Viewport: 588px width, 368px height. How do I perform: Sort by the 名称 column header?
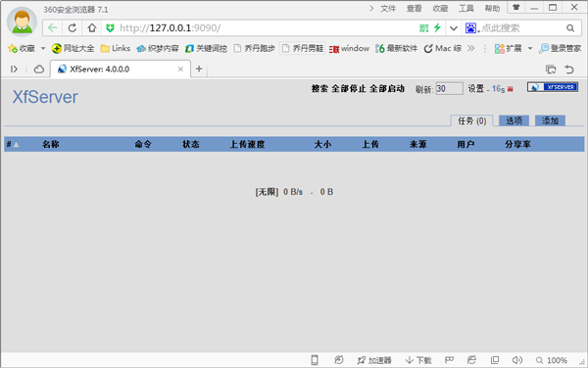click(51, 144)
